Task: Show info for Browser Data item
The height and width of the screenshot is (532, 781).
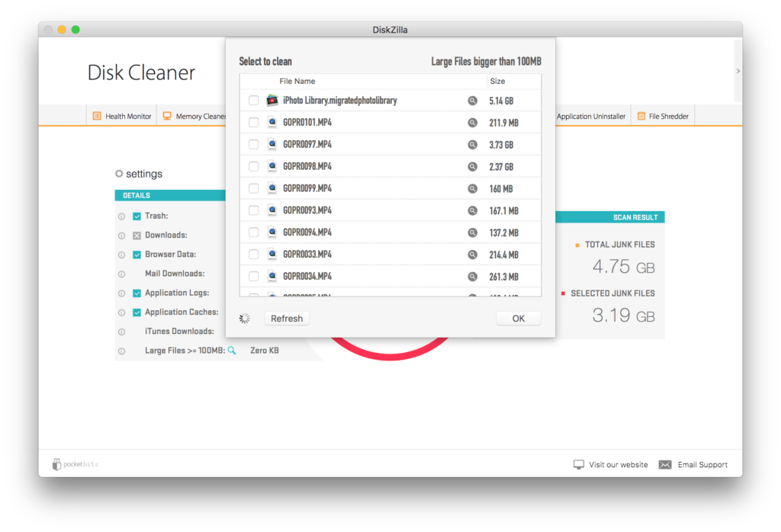Action: (x=121, y=255)
